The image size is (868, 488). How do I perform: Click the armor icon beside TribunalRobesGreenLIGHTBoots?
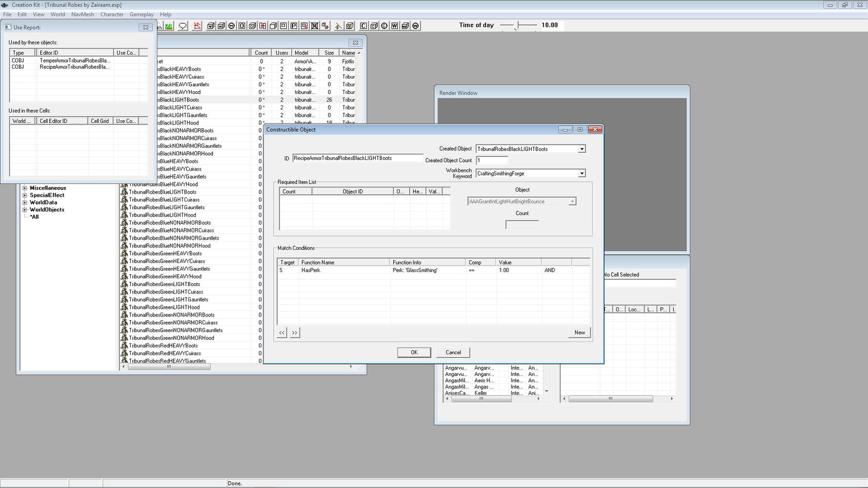pyautogui.click(x=124, y=284)
